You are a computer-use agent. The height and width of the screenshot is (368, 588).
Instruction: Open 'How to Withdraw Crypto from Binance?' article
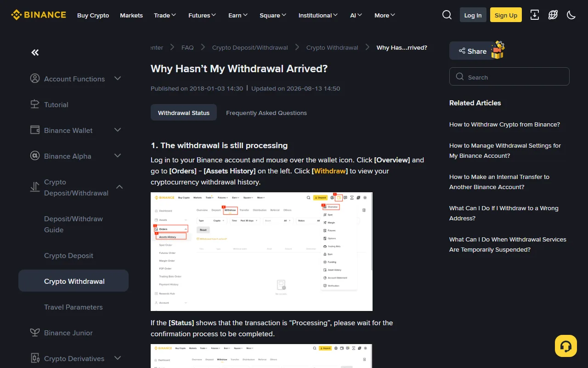click(504, 125)
